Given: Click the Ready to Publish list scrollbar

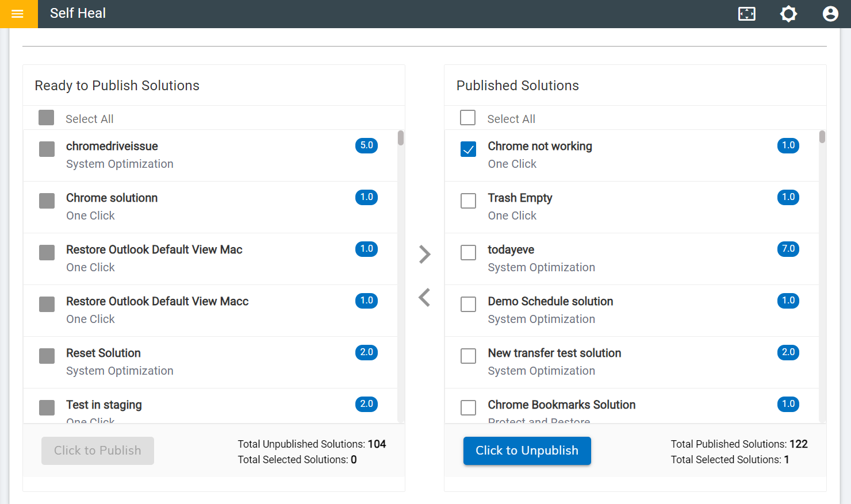Looking at the screenshot, I should pos(401,276).
